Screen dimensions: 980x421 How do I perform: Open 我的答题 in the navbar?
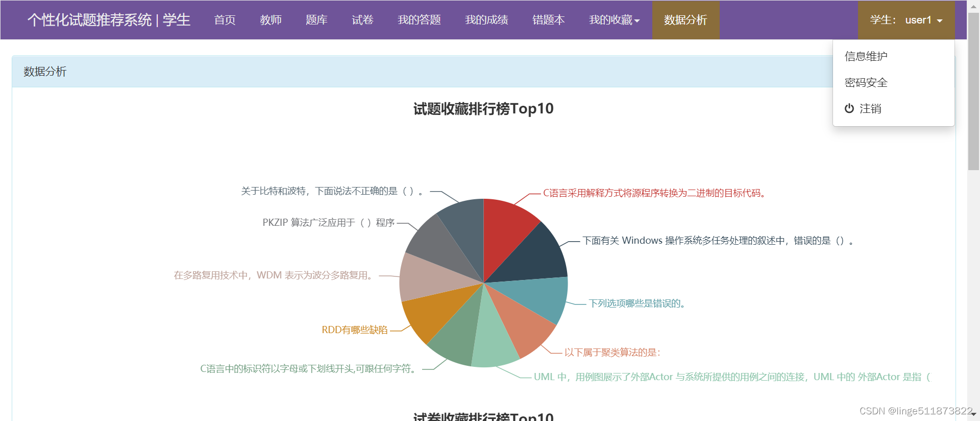coord(419,20)
